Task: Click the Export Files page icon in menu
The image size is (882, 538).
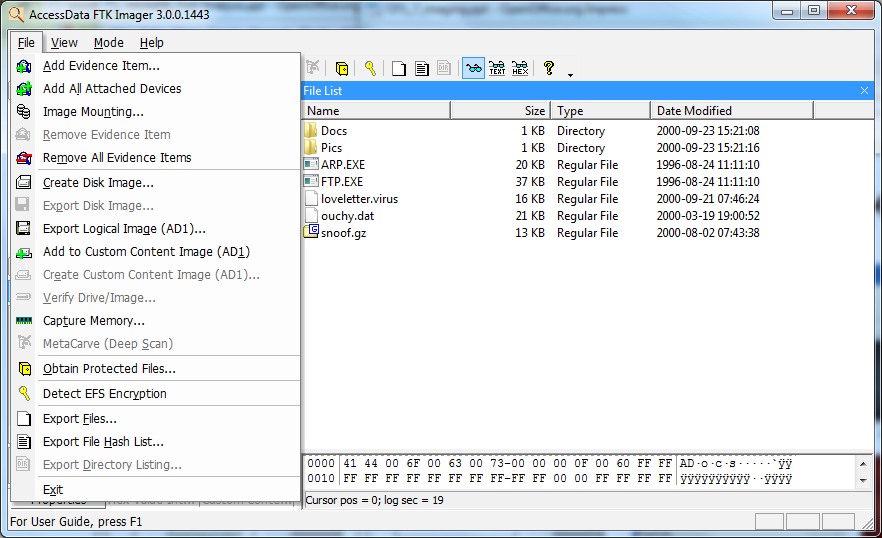Action: pos(24,419)
